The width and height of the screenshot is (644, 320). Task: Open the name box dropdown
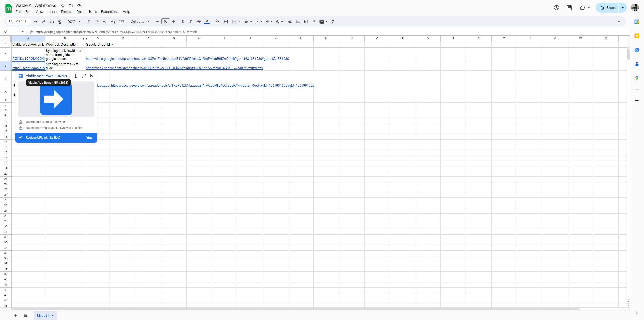coord(23,32)
